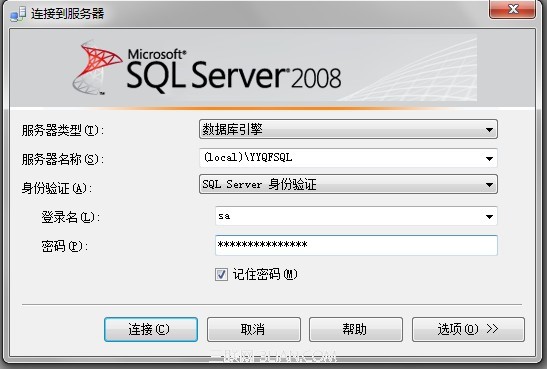Expand options with 选项(O) >> button
Viewport: 547px width, 369px height.
tap(468, 329)
